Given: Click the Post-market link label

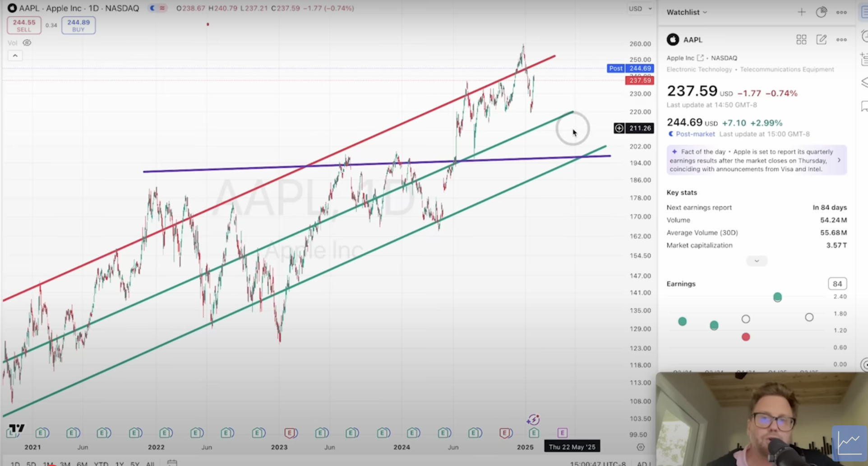Looking at the screenshot, I should (695, 134).
